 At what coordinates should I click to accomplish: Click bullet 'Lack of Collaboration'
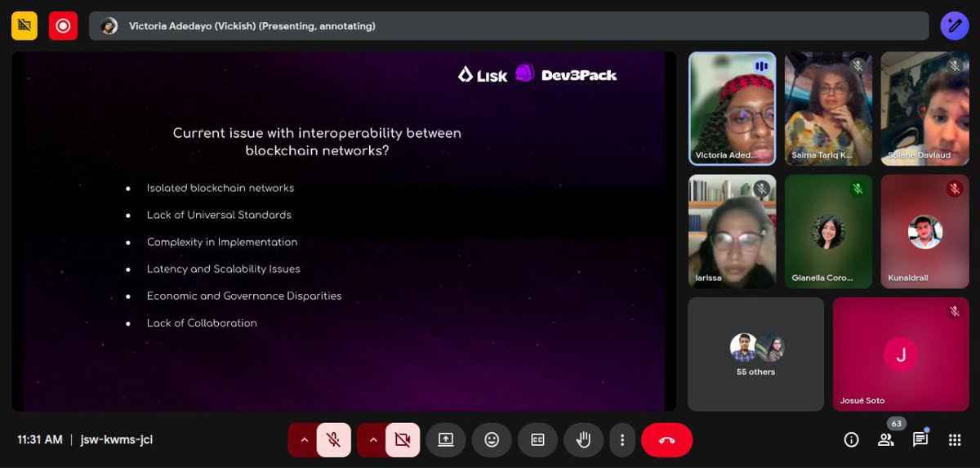pos(202,323)
